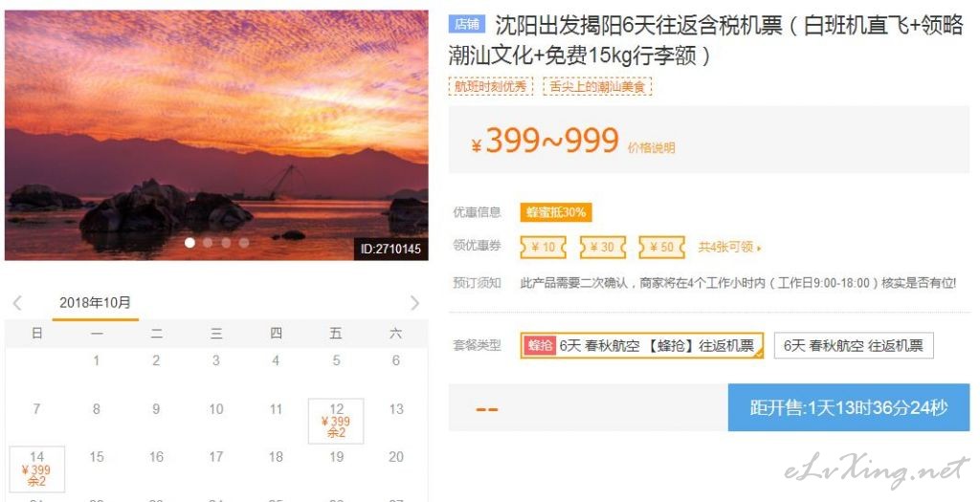Click 距开售 countdown sale button
The image size is (980, 502).
pyautogui.click(x=849, y=407)
